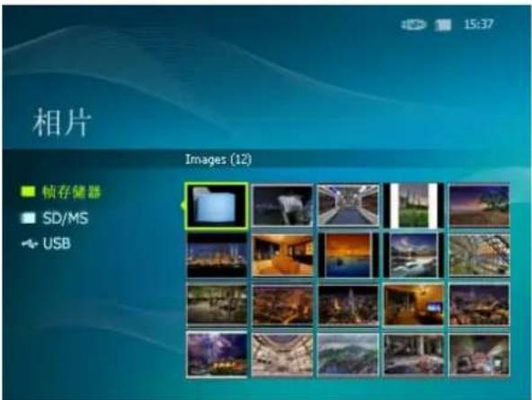Select the USB symbol icon

tap(29, 244)
